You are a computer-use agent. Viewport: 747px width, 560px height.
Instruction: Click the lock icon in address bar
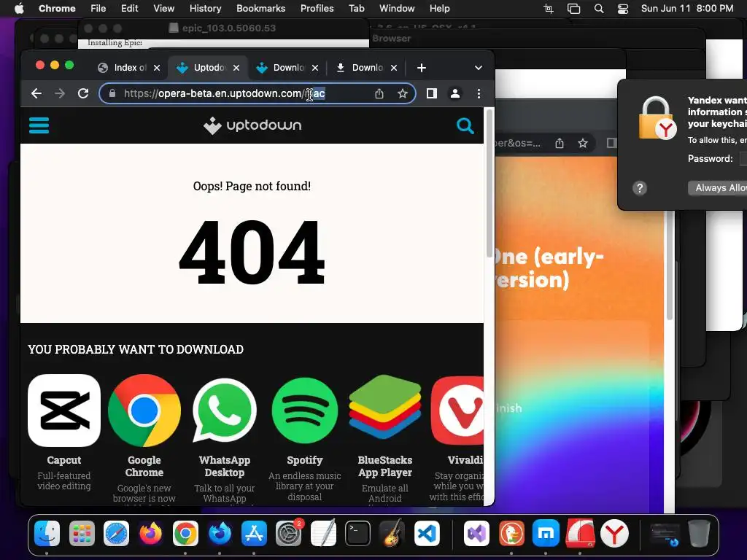click(x=112, y=93)
